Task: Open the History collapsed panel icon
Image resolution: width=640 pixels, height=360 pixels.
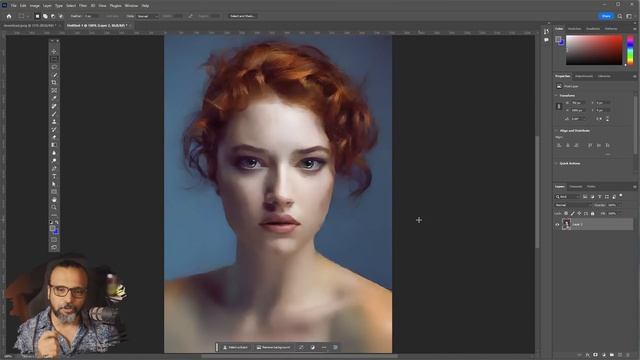Action: [546, 32]
